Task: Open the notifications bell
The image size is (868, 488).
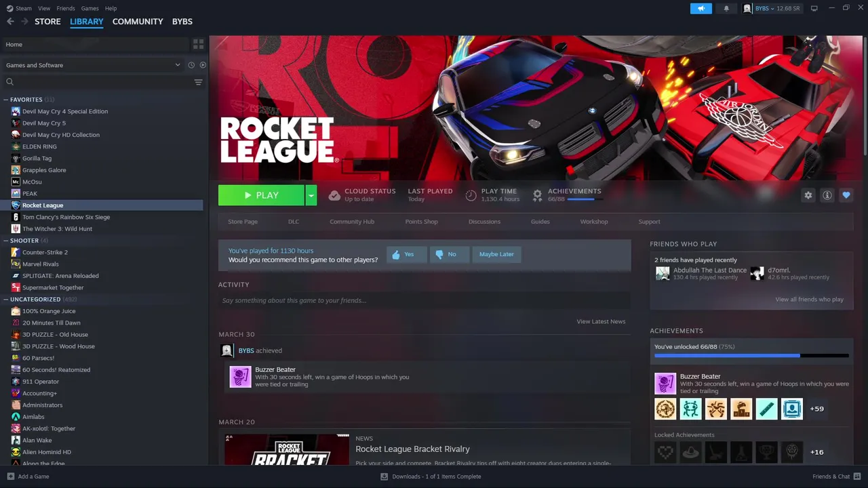Action: point(727,8)
